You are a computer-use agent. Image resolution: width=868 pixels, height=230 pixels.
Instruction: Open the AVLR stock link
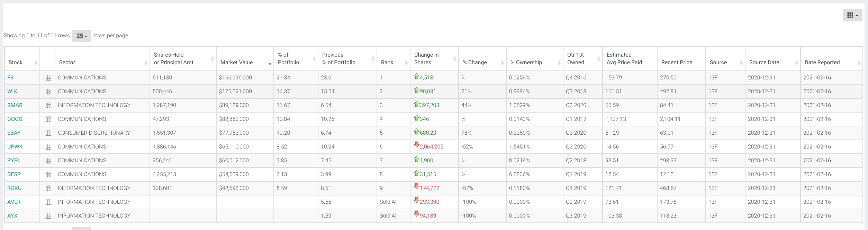(14, 202)
